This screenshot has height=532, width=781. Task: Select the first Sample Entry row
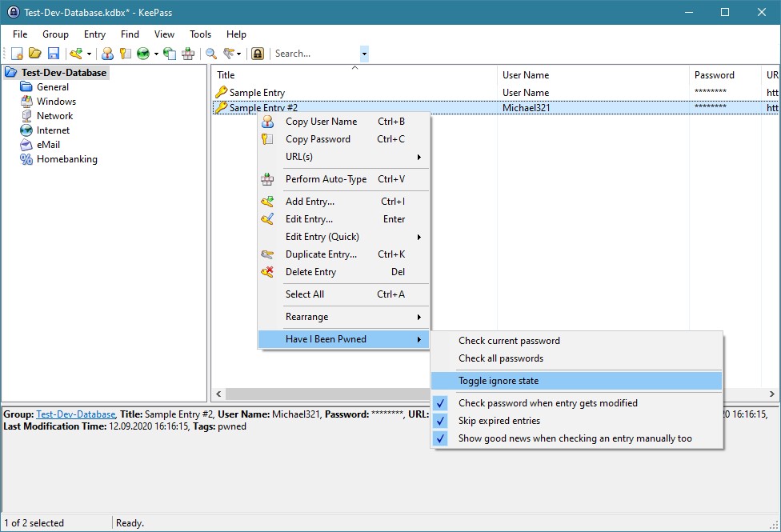click(495, 93)
